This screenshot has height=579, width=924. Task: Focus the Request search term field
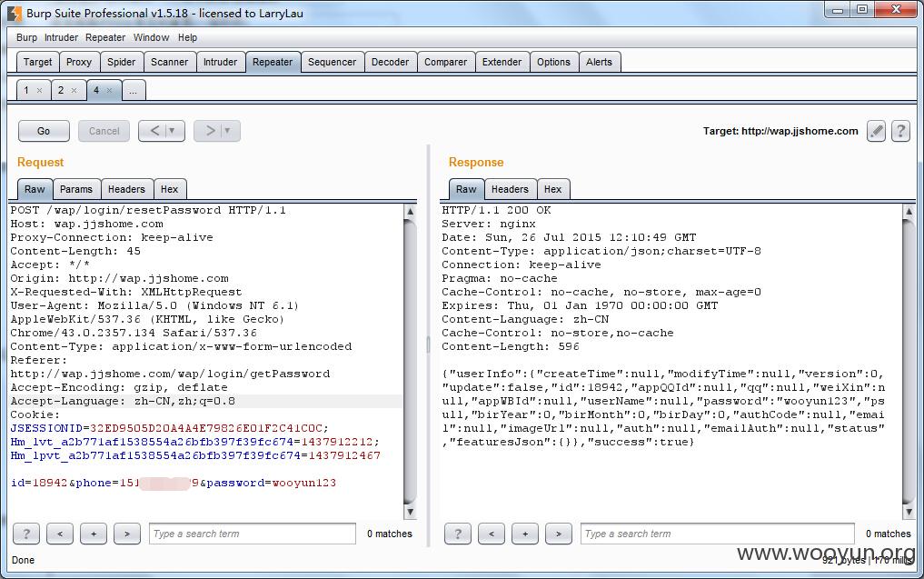[x=253, y=534]
